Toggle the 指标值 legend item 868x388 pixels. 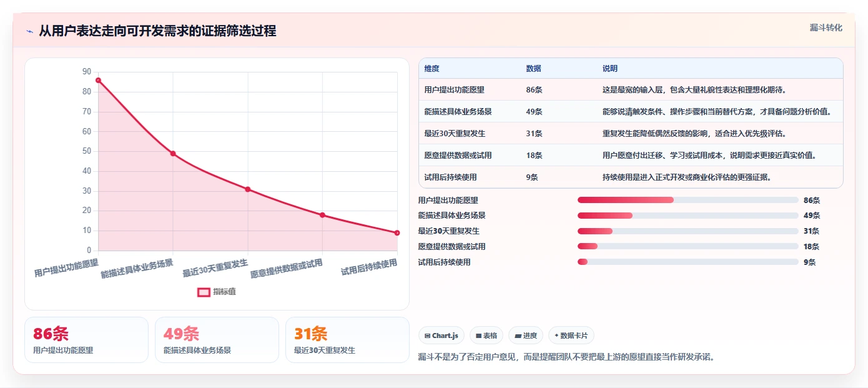click(217, 292)
